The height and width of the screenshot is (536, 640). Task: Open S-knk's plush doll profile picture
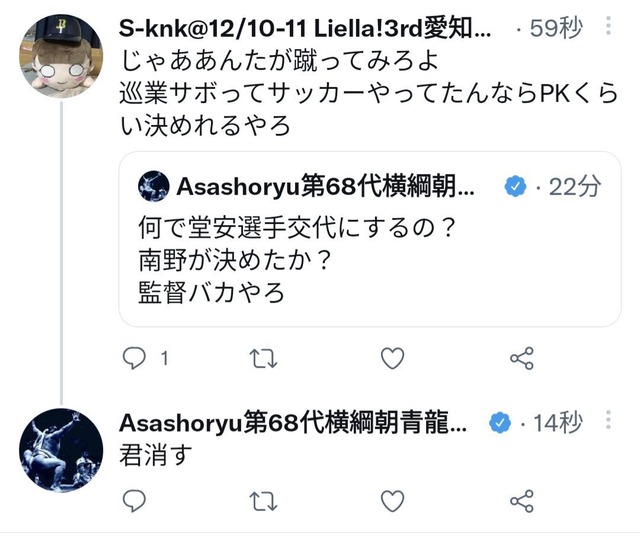point(61,56)
